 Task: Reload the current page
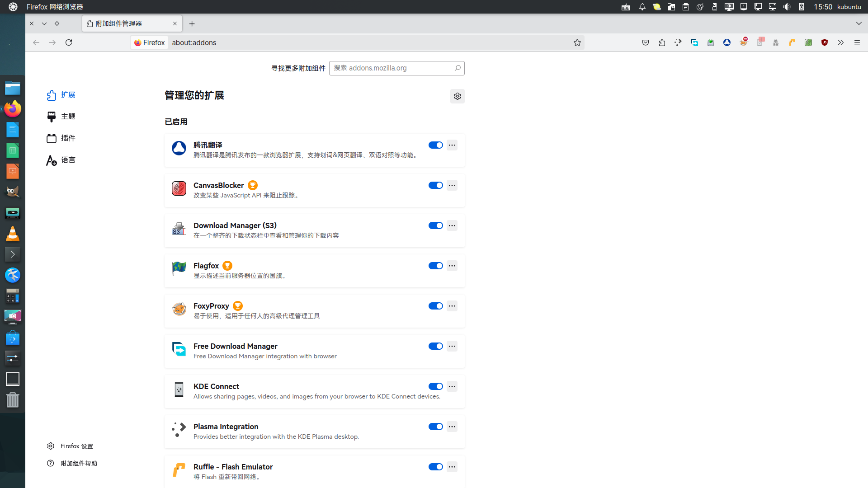(x=69, y=42)
